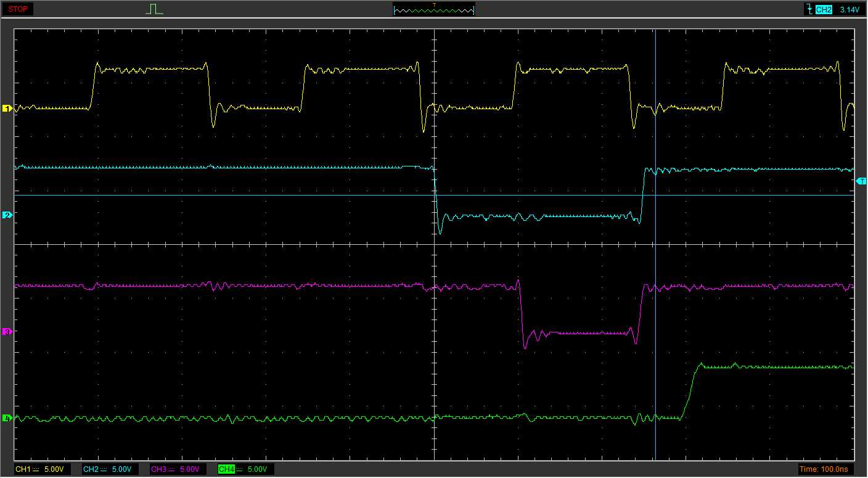Image resolution: width=868 pixels, height=478 pixels.
Task: Click the yellow channel 1 ground marker
Action: pos(7,109)
